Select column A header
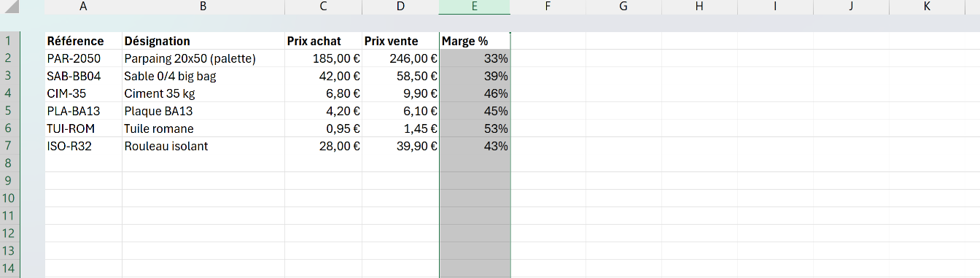980x278 pixels. 83,7
